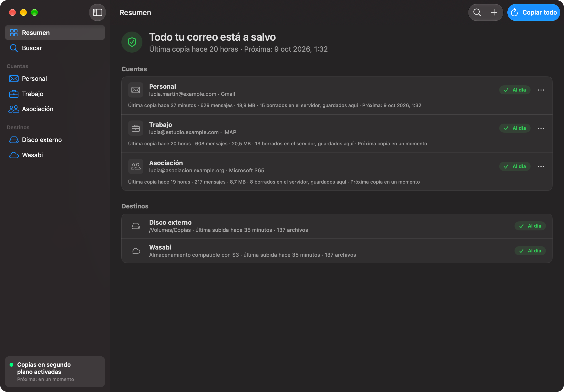This screenshot has width=564, height=392.
Task: Click the envelope icon in the Personal account row
Action: (136, 90)
